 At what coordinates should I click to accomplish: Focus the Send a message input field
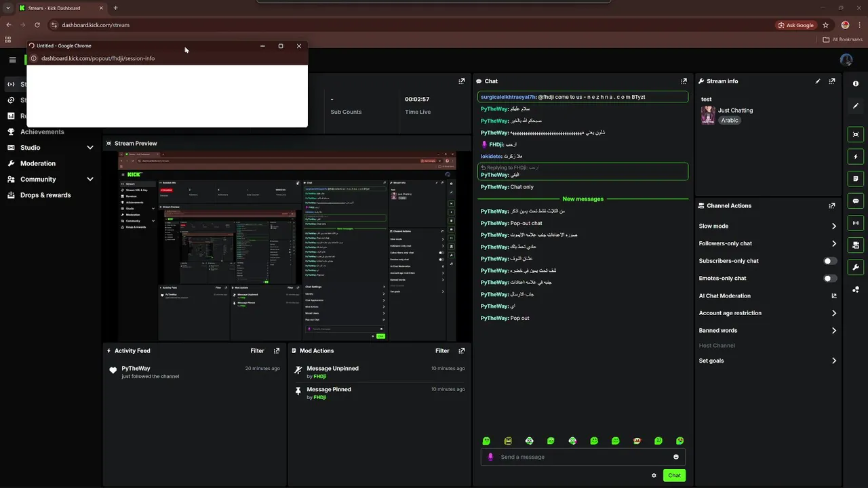click(583, 457)
